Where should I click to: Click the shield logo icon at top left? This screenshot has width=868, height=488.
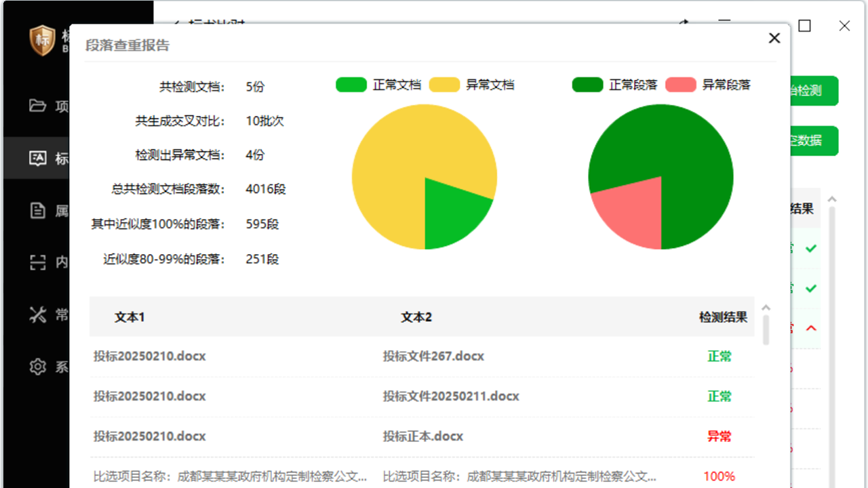[42, 41]
